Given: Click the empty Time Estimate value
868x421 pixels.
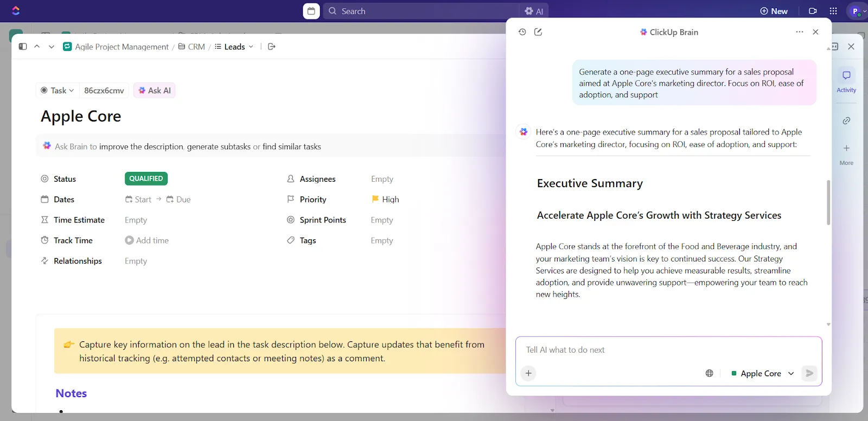Looking at the screenshot, I should (x=136, y=220).
